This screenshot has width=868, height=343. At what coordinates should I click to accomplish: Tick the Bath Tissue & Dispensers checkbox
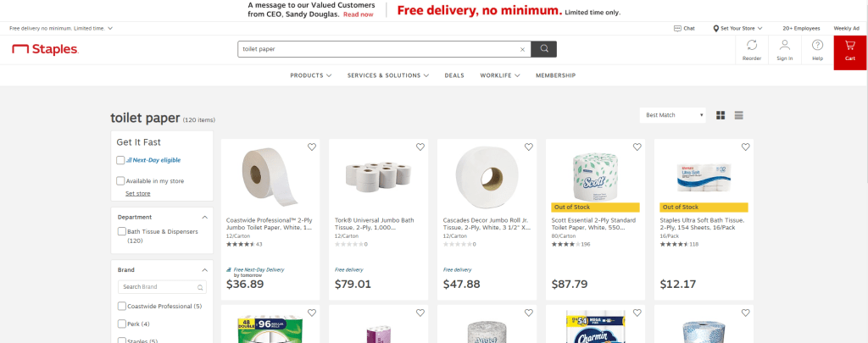click(121, 231)
